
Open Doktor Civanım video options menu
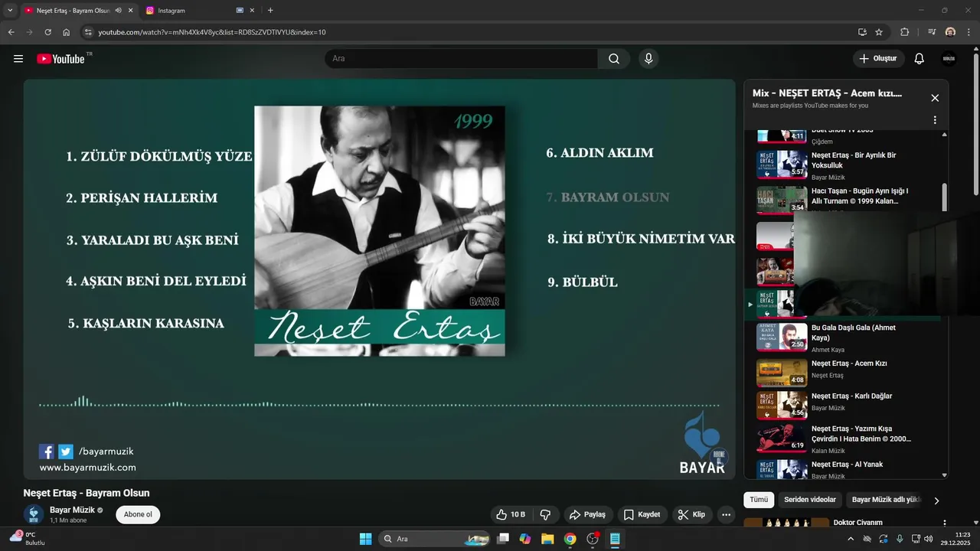tap(945, 523)
